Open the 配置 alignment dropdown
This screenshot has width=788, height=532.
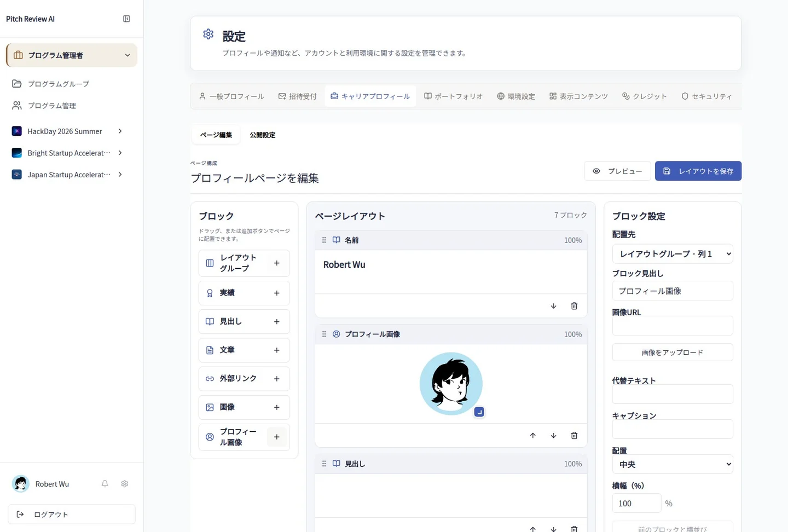click(673, 464)
